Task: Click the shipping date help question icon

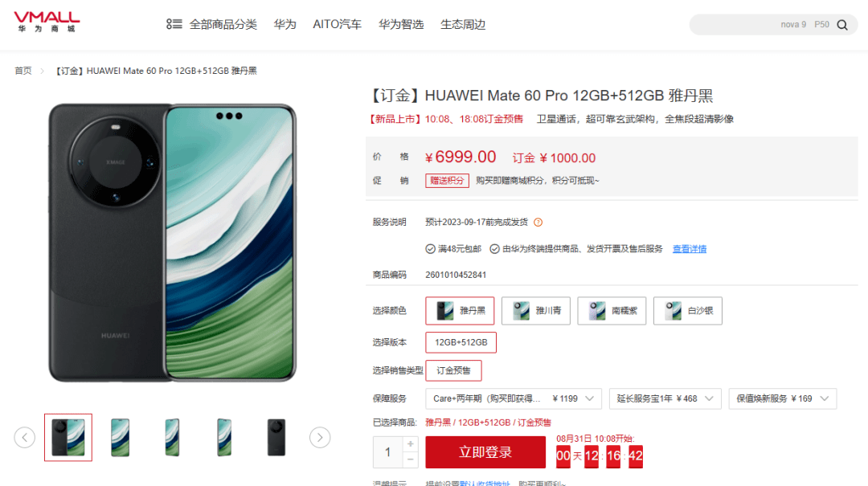Action: click(x=538, y=222)
